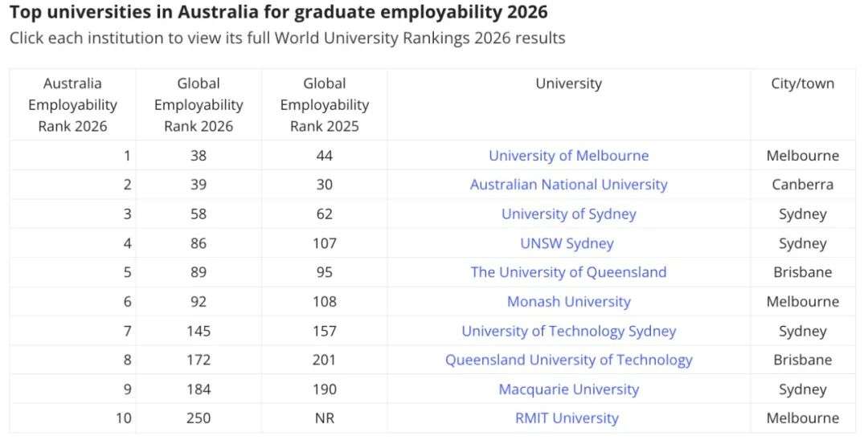Open University of Technology Sydney link
The height and width of the screenshot is (448, 868).
[568, 331]
